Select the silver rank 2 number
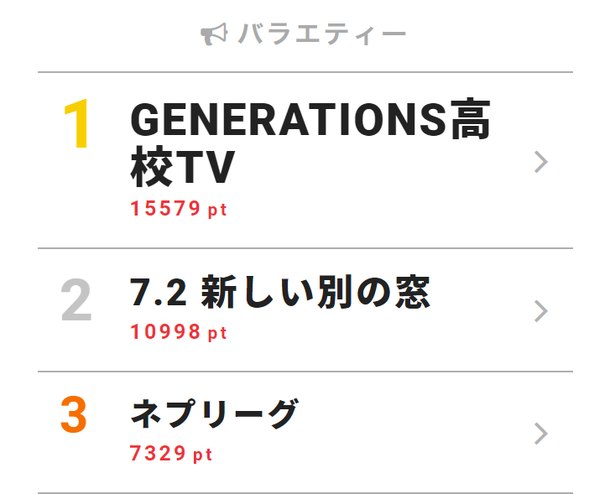This screenshot has height=495, width=615. click(x=76, y=300)
